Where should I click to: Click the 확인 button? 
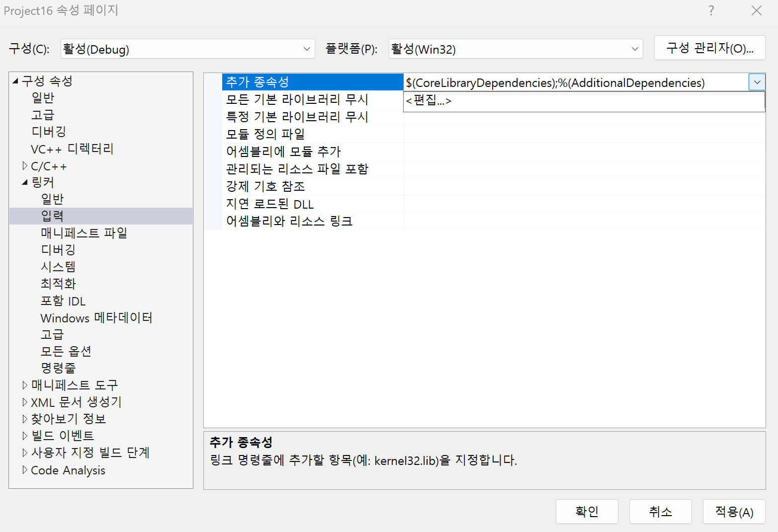587,512
